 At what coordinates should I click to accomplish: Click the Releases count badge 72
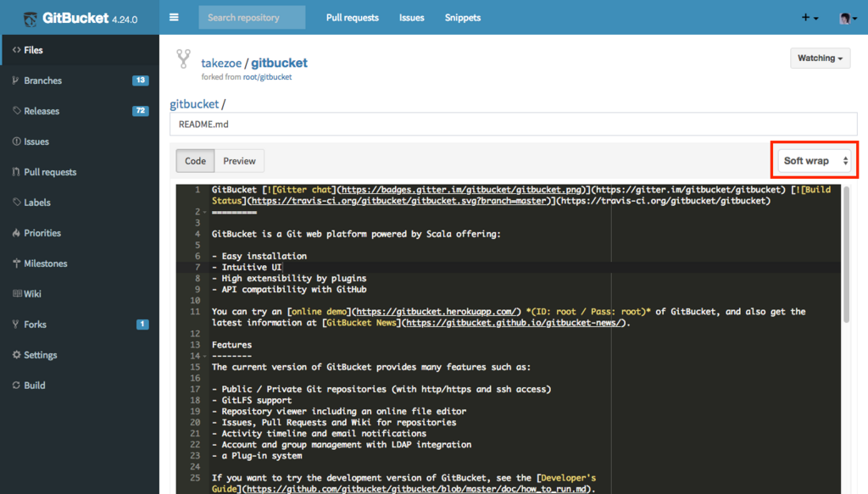[x=141, y=111]
